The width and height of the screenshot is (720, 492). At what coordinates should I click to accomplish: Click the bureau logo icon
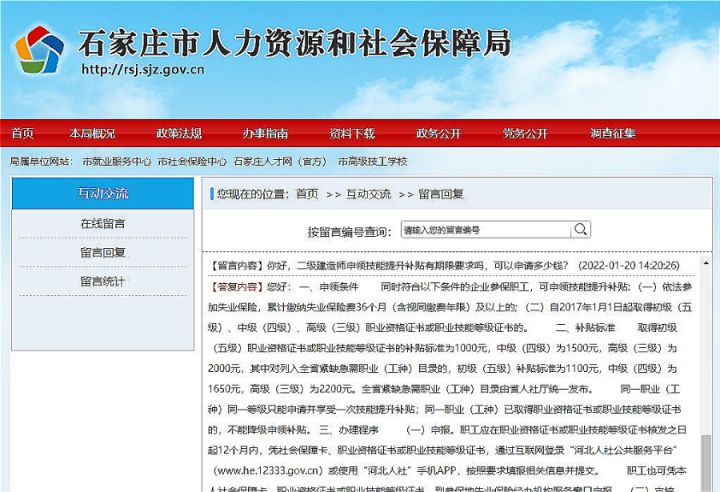(x=38, y=50)
